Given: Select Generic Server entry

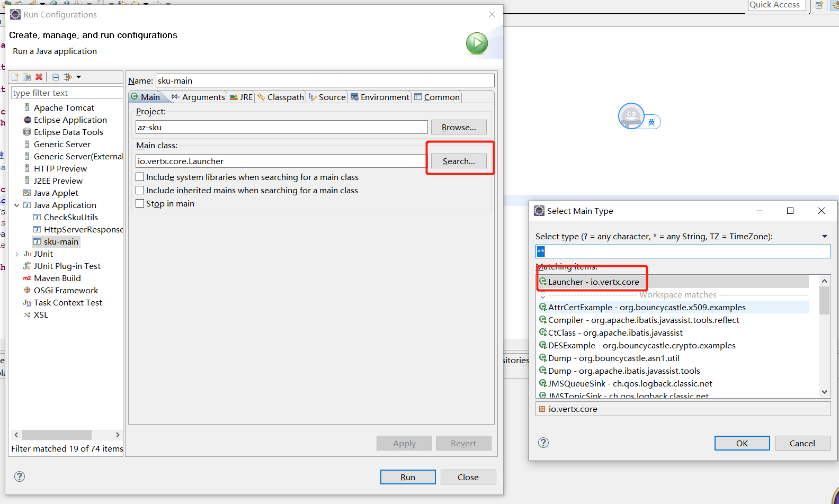Looking at the screenshot, I should pos(62,144).
